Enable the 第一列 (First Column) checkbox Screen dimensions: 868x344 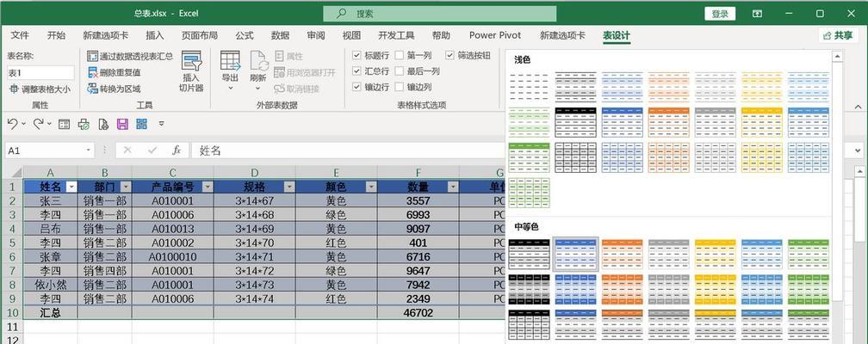tap(400, 55)
